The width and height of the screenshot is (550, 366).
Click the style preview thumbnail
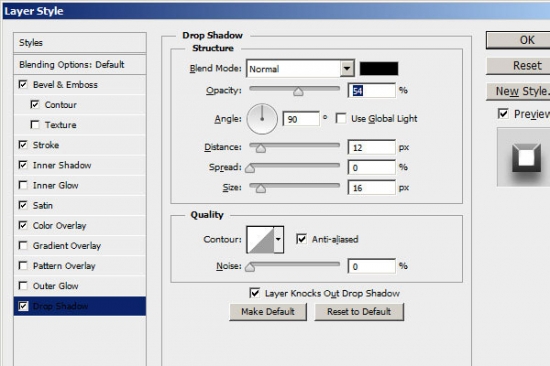coord(524,158)
